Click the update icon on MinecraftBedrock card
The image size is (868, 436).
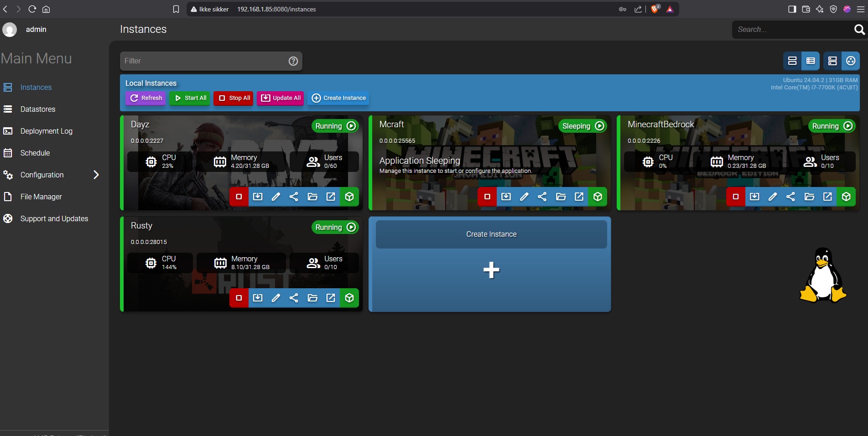coord(754,197)
